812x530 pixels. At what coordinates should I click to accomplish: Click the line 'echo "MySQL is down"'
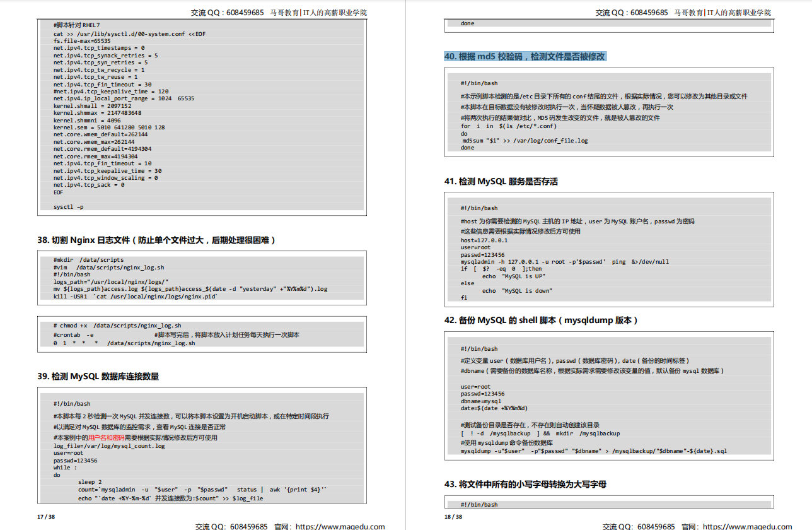(x=518, y=291)
